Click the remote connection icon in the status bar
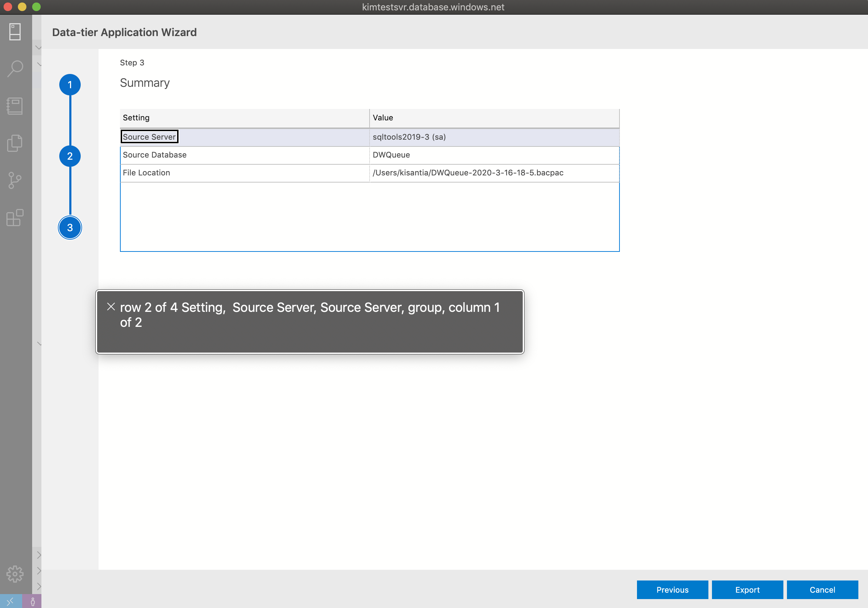Screen dimensions: 868x608 tap(11, 601)
